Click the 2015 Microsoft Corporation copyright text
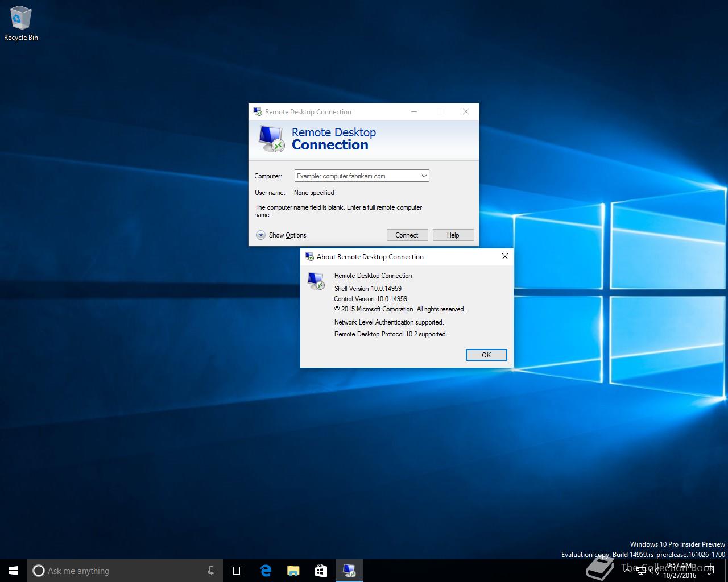This screenshot has height=582, width=728. (400, 309)
